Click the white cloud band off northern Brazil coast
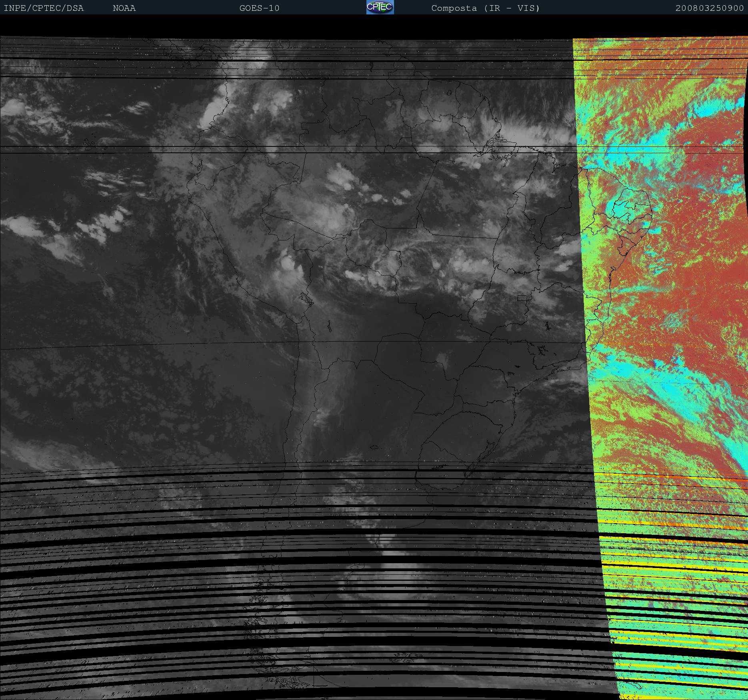 point(532,136)
